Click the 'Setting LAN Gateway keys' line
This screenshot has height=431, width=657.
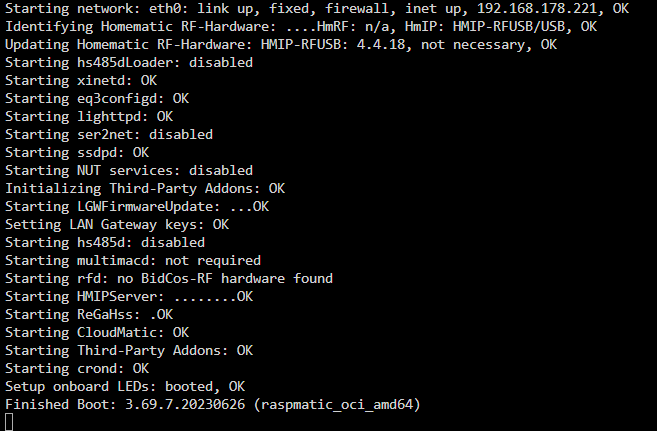[x=117, y=225]
